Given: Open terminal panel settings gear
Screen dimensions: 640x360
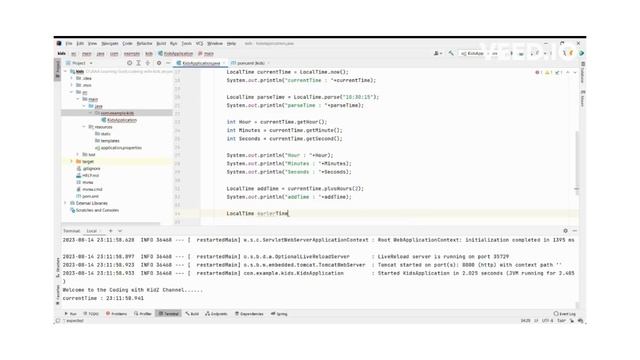Looking at the screenshot, I should pos(565,231).
